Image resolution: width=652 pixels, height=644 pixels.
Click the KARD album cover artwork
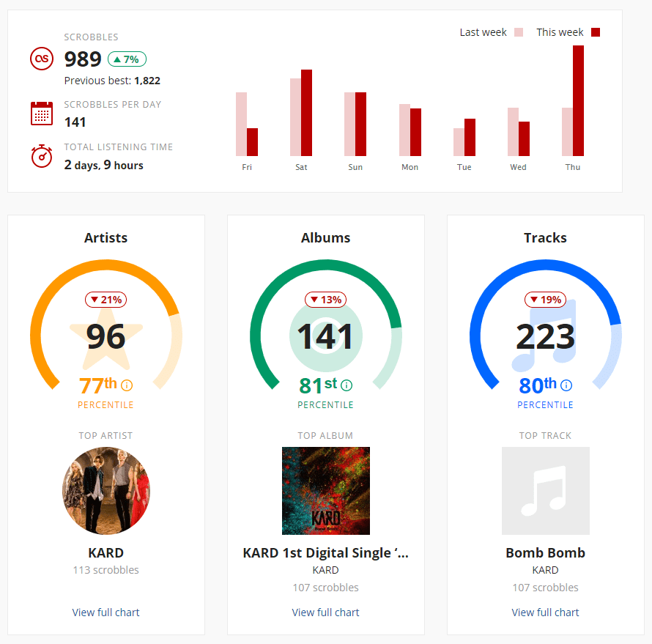click(325, 491)
